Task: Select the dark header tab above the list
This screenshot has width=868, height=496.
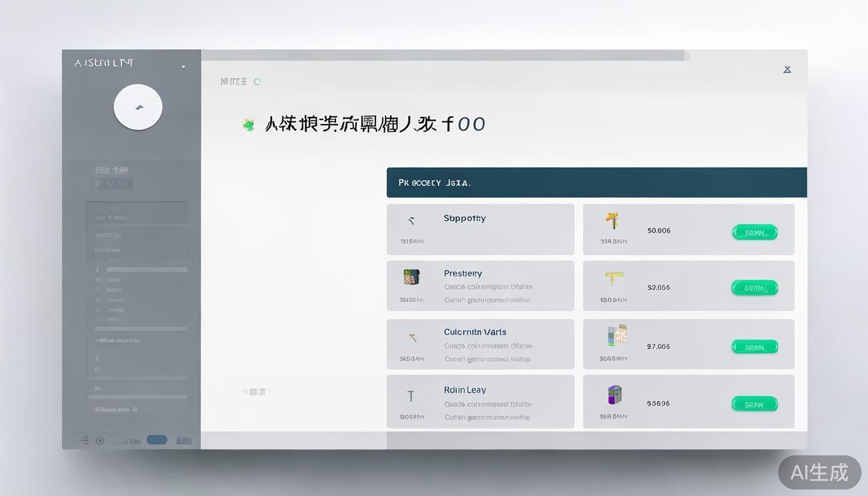Action: 596,183
